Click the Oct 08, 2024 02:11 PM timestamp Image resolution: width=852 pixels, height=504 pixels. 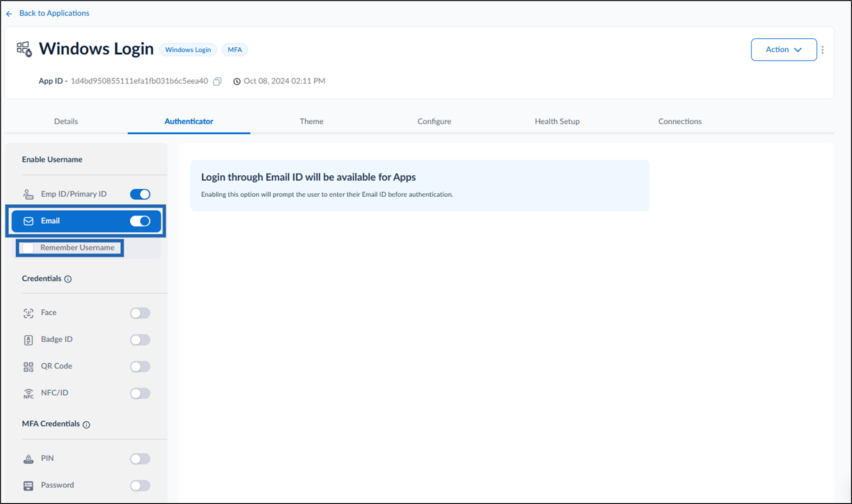(x=284, y=81)
